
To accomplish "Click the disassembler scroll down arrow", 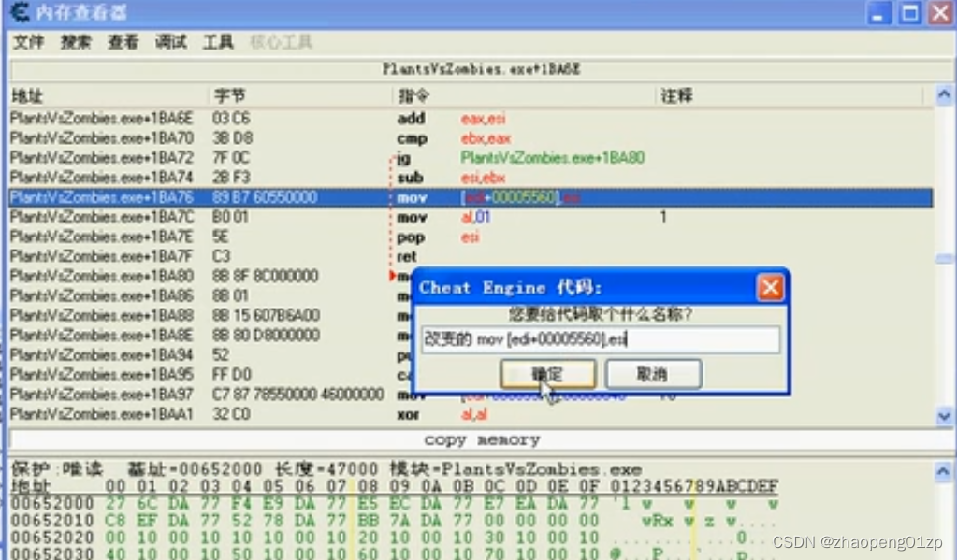I will tap(944, 417).
